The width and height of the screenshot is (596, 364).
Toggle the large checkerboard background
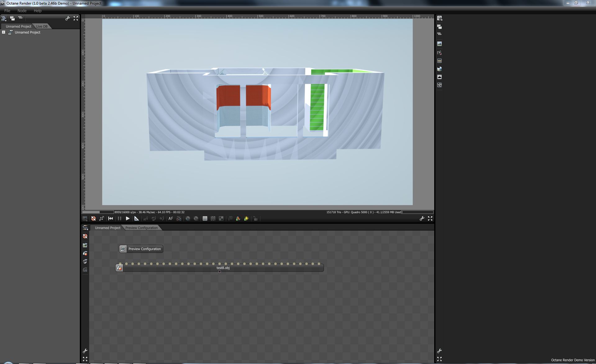tap(221, 219)
